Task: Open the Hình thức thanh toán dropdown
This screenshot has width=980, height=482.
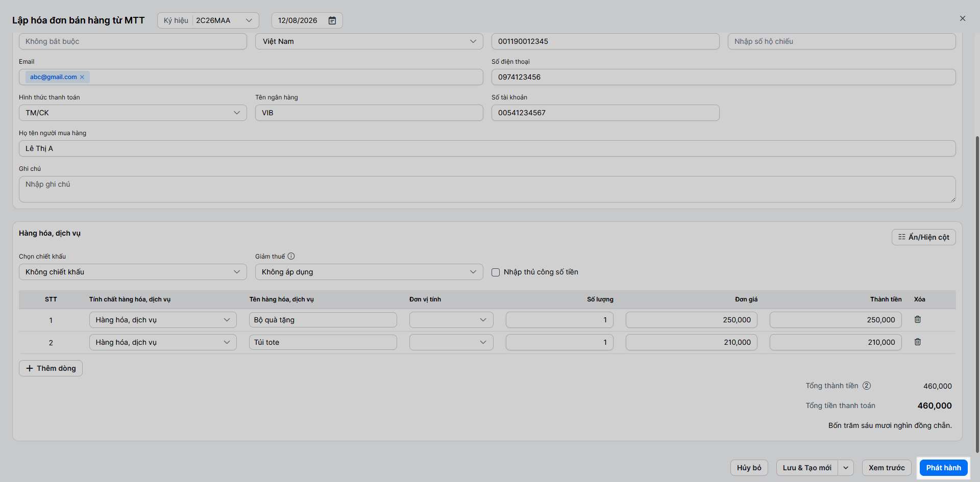Action: [133, 113]
